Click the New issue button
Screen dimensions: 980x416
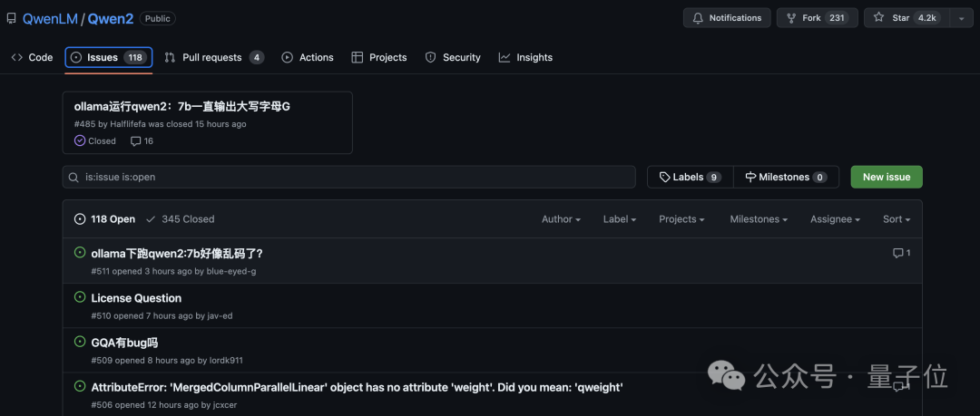(887, 178)
